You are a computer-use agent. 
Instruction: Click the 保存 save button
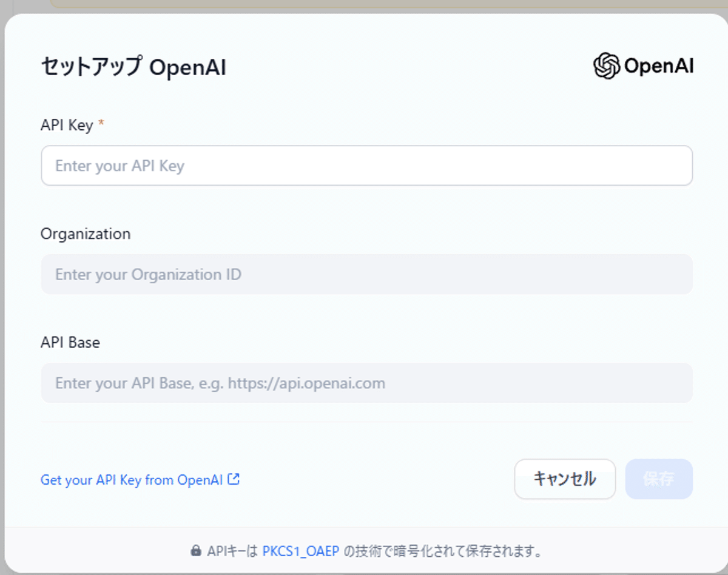[659, 479]
